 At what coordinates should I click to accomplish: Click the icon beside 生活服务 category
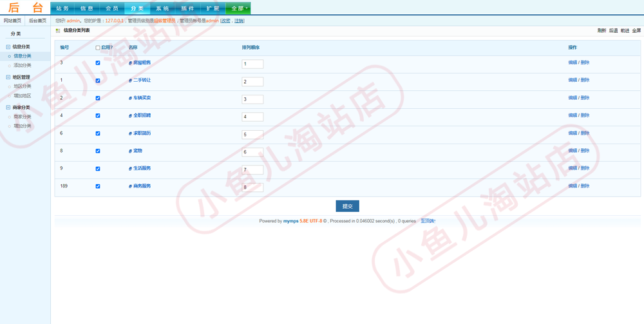pos(130,169)
